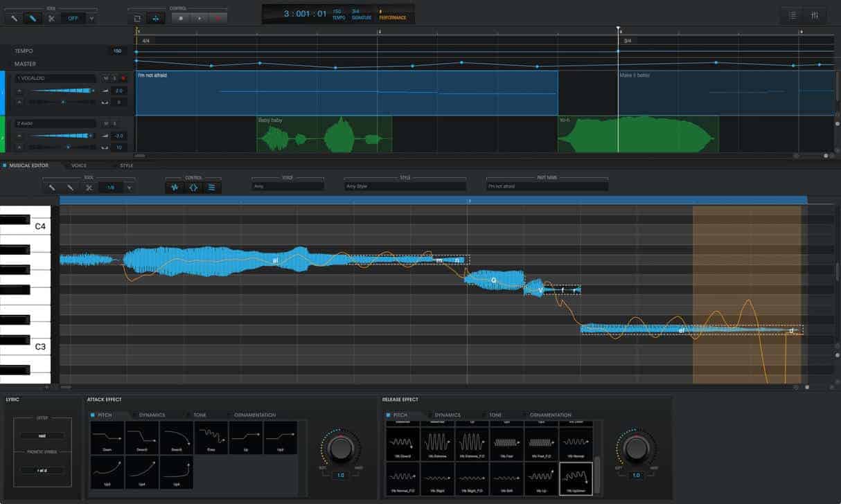Expand the Audio track volume automation arrow
The width and height of the screenshot is (841, 504).
[19, 136]
